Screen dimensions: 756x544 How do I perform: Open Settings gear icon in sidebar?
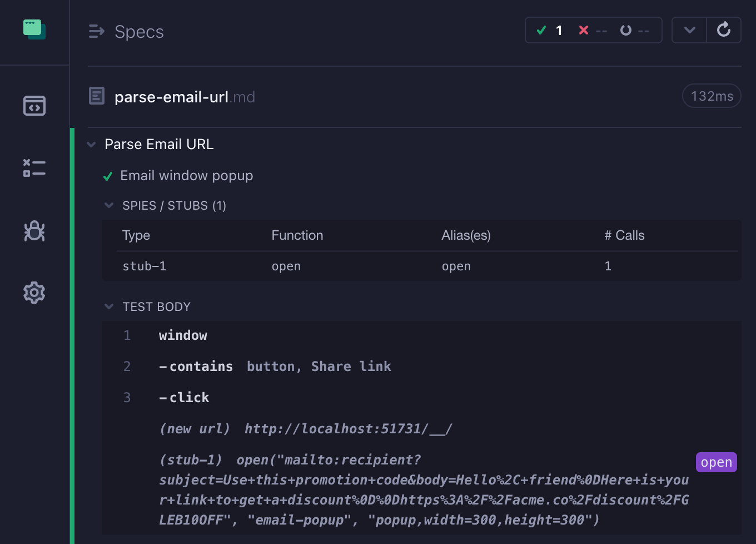click(34, 293)
